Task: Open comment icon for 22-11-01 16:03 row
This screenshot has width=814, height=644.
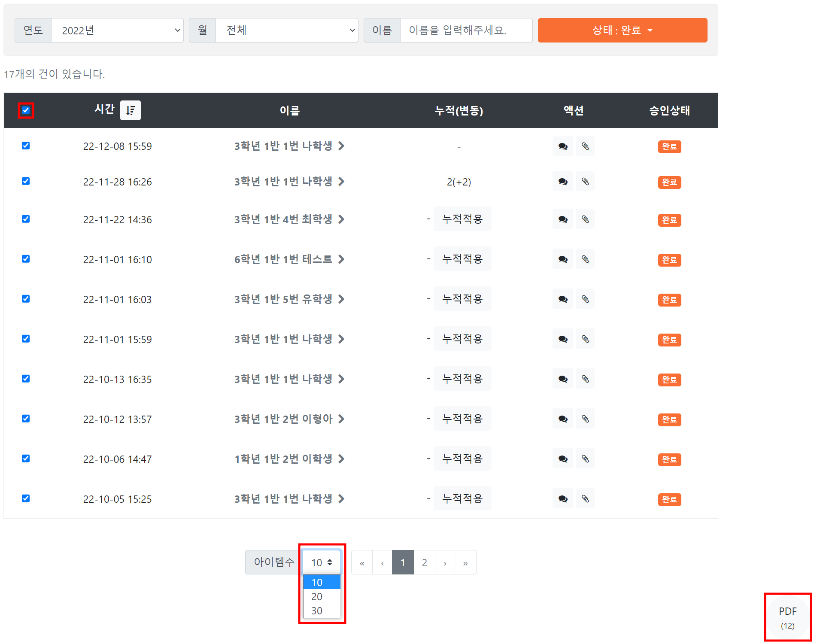Action: click(x=563, y=300)
